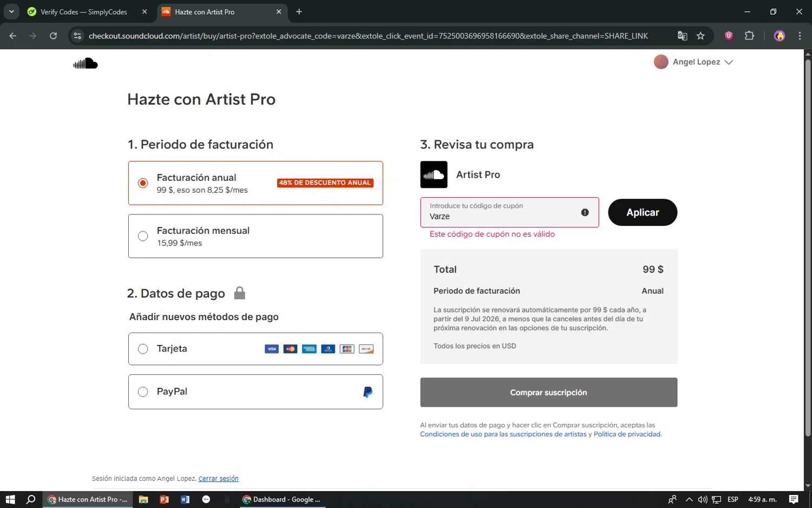The width and height of the screenshot is (812, 508).
Task: Reload the current page
Action: point(53,36)
